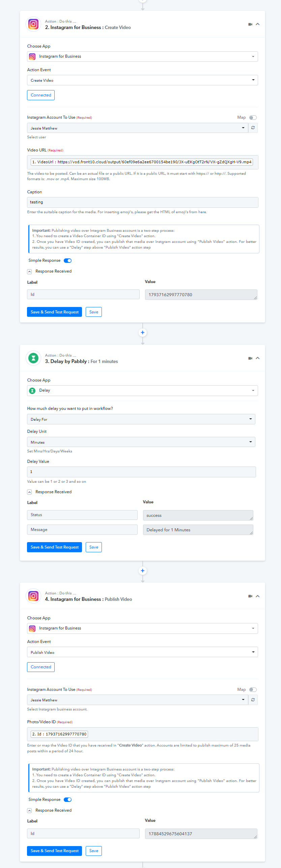Collapse step 4 Publish Video card
This screenshot has height=868, width=281.
click(258, 596)
